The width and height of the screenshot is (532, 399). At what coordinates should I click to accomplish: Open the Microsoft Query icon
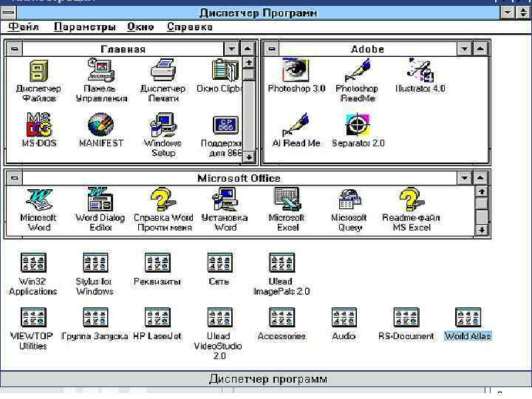tap(349, 199)
